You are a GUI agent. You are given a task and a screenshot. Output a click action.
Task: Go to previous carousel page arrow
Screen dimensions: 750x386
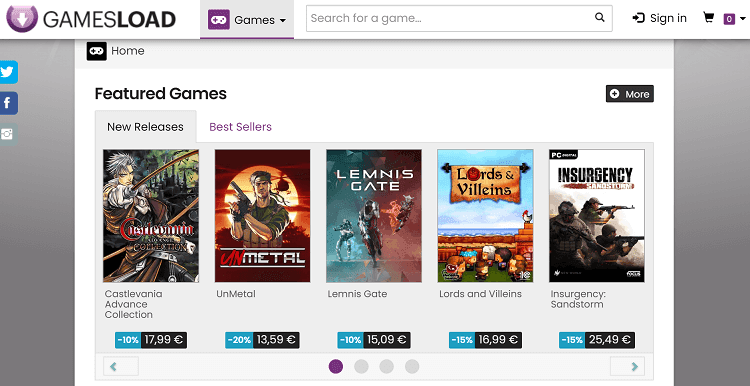click(121, 366)
